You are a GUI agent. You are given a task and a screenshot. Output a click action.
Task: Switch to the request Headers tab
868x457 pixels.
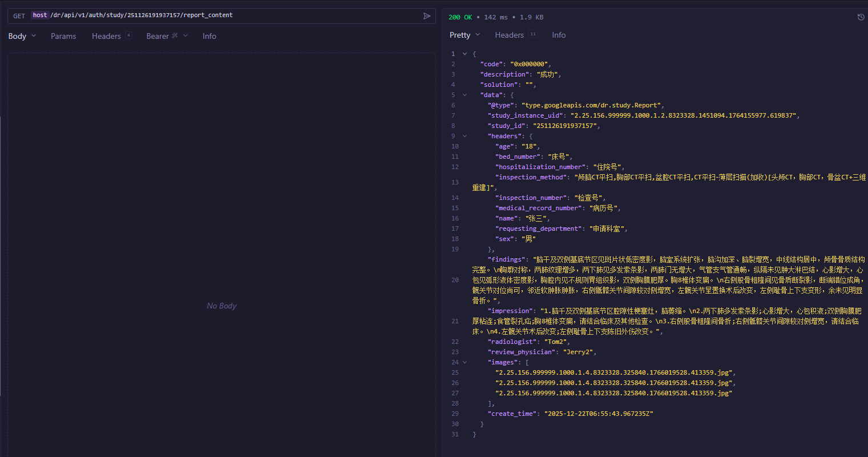pyautogui.click(x=106, y=36)
